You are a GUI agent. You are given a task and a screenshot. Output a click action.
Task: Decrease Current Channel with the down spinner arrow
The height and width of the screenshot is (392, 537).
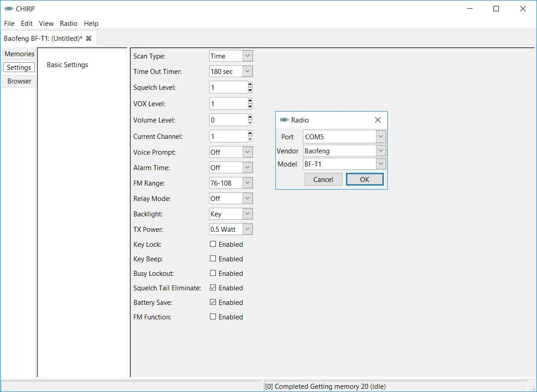pos(250,139)
